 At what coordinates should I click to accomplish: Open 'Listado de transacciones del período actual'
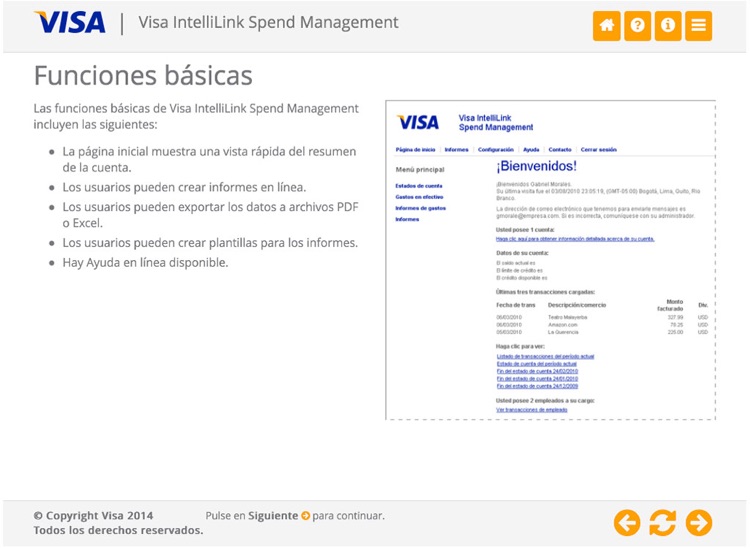[x=545, y=356]
